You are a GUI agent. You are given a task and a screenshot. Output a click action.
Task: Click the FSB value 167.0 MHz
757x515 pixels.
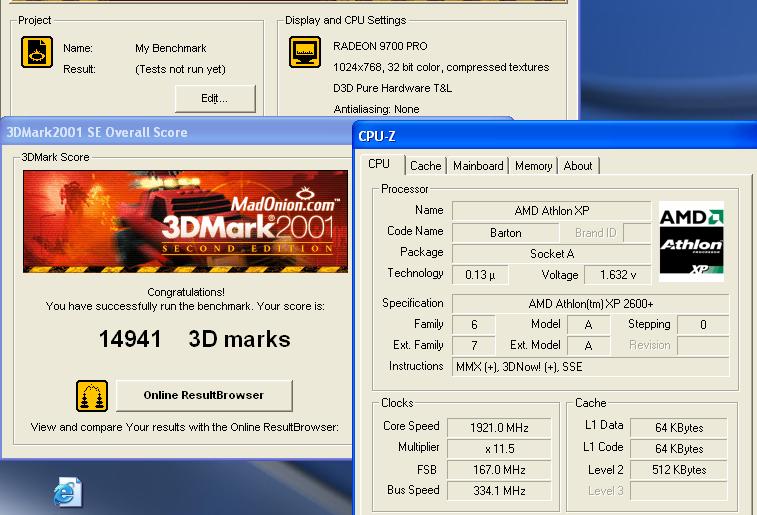(499, 470)
